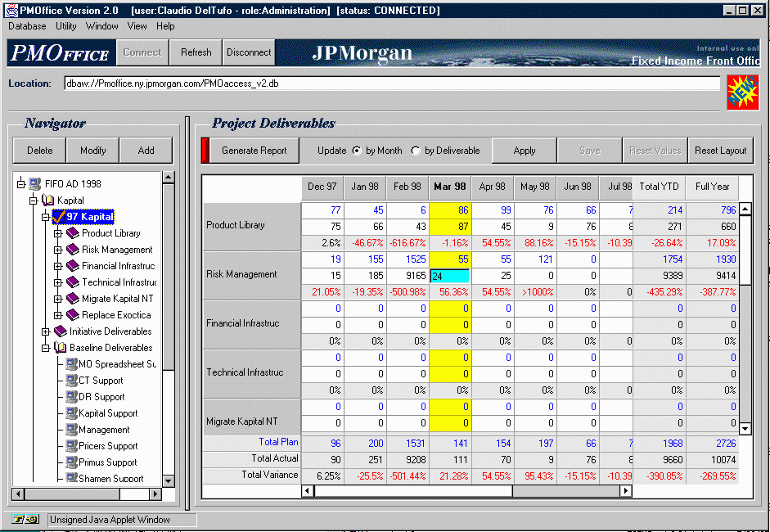Click the NEW starburst icon
Image resolution: width=770 pixels, height=532 pixels.
click(742, 92)
